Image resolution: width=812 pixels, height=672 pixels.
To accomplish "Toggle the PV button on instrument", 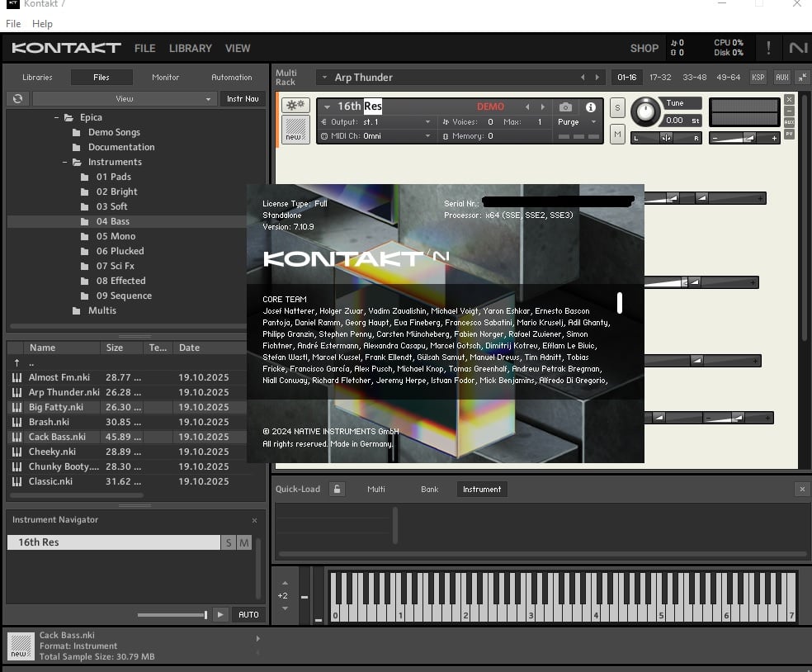I will (789, 134).
